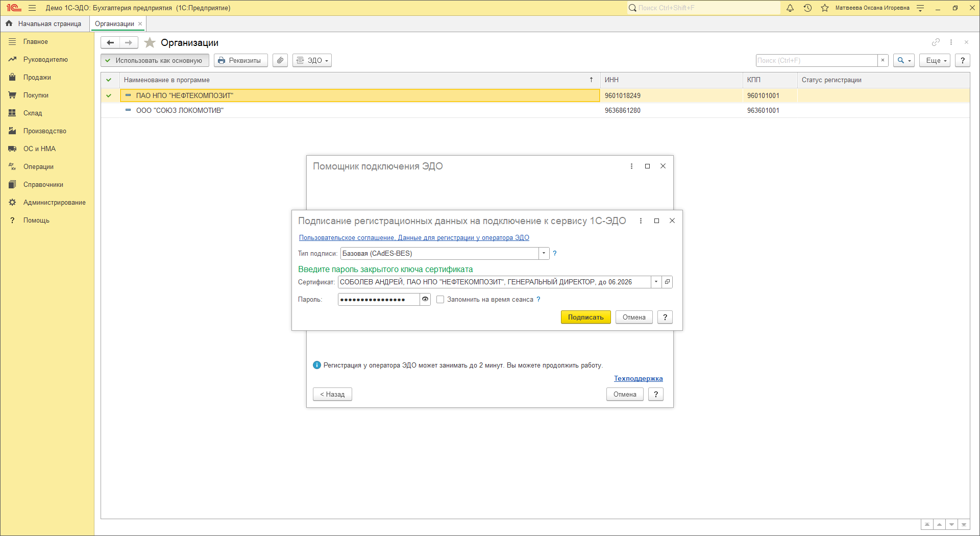Click the back navigation arrow
980x536 pixels.
[110, 43]
